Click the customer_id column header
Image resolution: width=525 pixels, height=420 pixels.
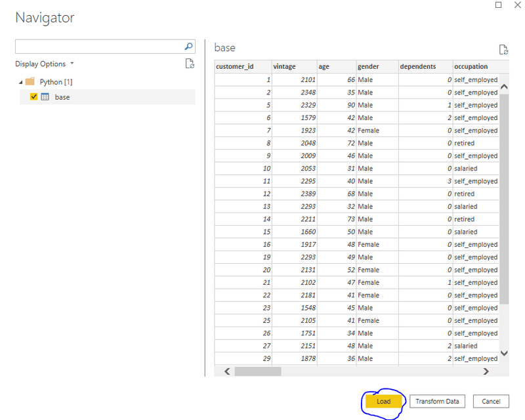[x=243, y=66]
